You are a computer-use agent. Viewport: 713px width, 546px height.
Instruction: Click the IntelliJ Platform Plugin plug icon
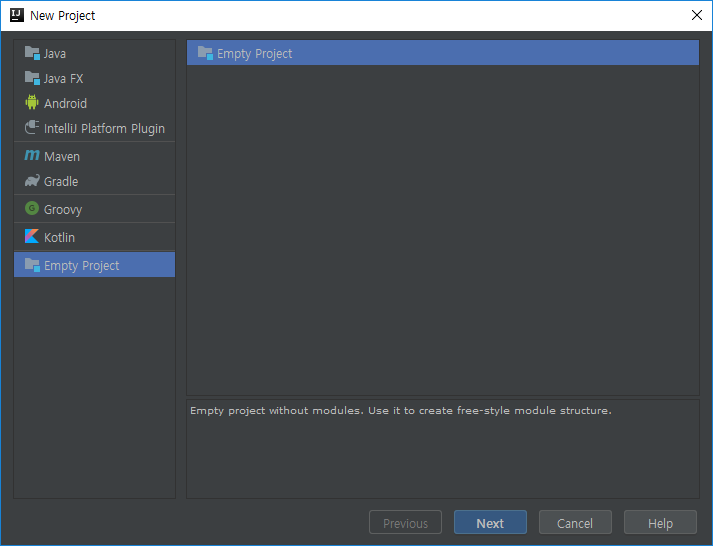32,127
